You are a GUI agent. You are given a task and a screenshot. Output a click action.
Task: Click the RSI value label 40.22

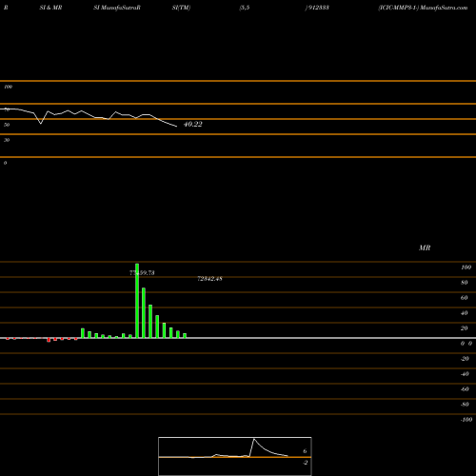(193, 124)
